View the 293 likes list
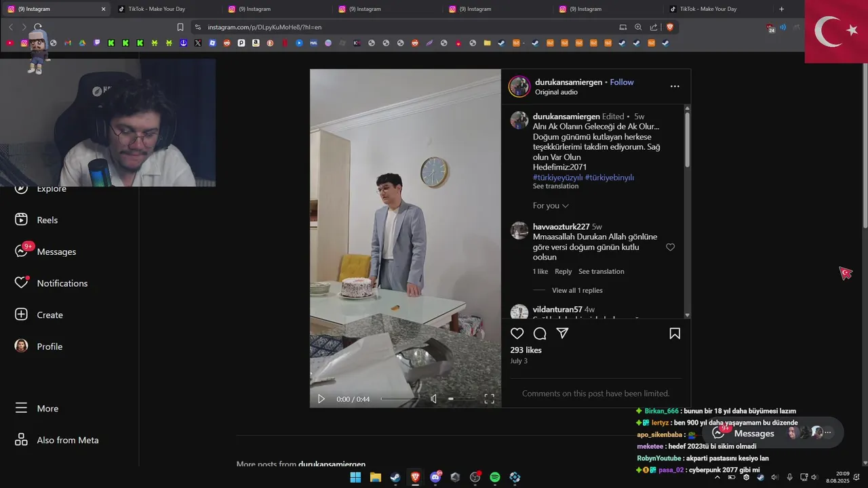This screenshot has height=488, width=868. pyautogui.click(x=526, y=350)
